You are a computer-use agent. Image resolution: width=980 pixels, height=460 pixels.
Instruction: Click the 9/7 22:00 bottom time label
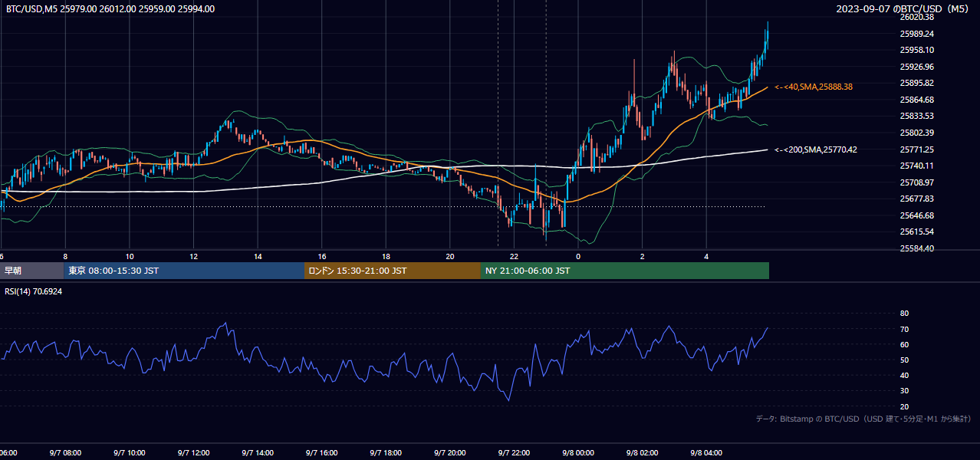click(x=515, y=453)
